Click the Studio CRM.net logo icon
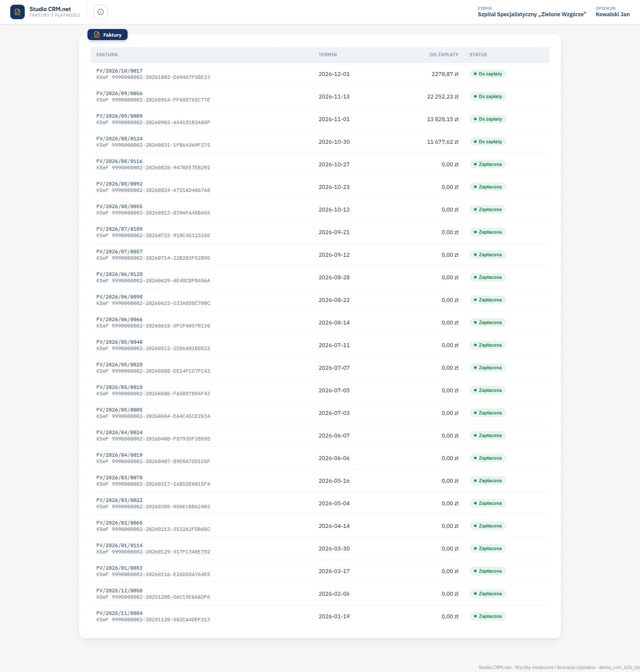Viewport: 640px width, 672px height. (17, 12)
